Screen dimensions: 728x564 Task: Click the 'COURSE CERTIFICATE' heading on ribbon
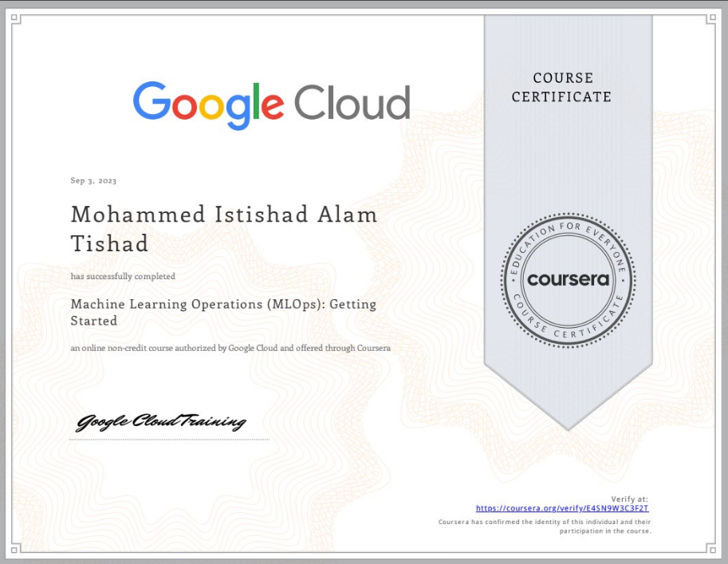(562, 87)
